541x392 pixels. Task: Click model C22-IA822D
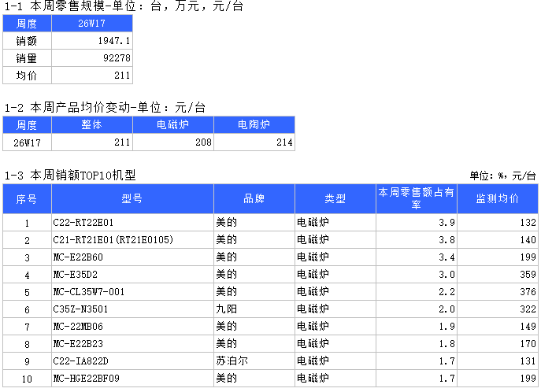(81, 361)
